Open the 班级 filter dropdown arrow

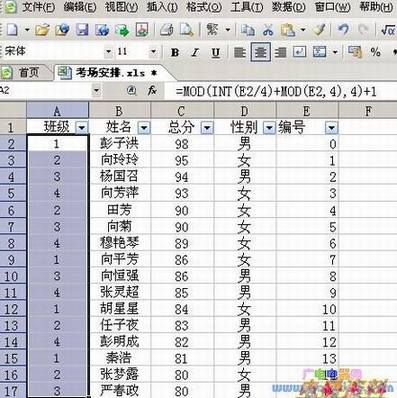click(x=82, y=128)
